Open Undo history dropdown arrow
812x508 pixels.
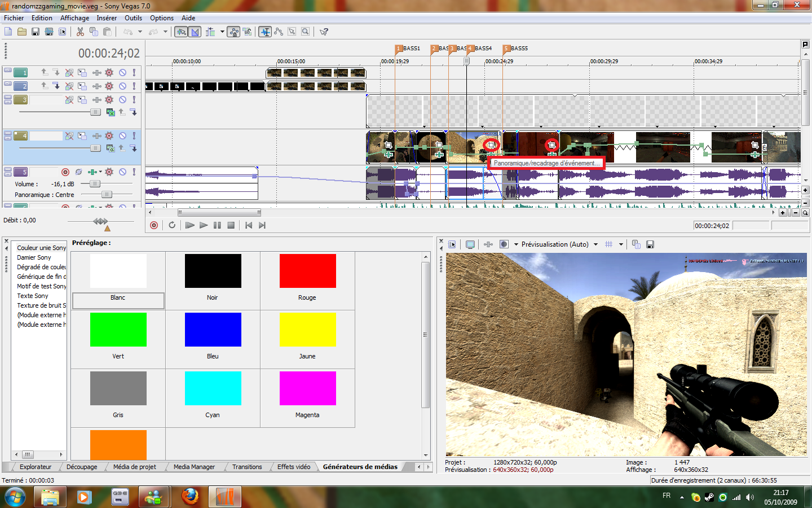pyautogui.click(x=140, y=32)
